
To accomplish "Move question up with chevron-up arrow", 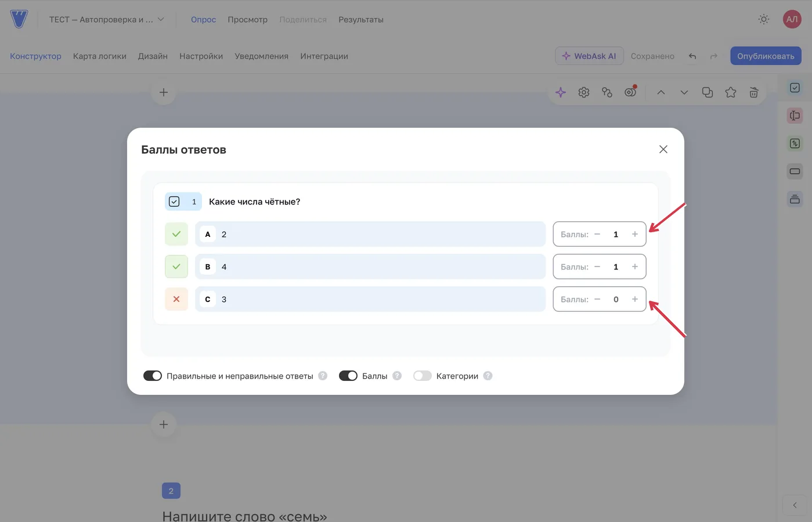I will point(661,92).
